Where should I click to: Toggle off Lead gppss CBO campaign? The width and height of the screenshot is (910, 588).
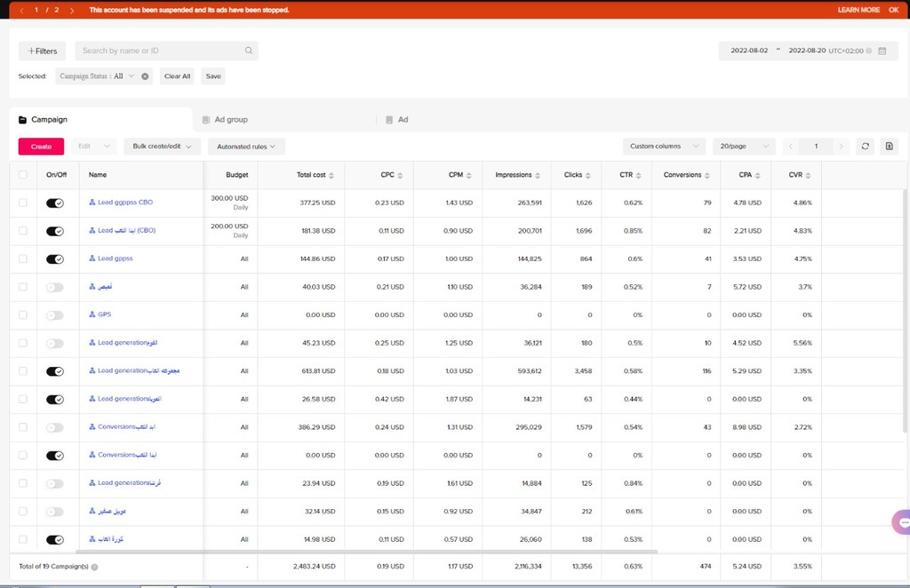(55, 203)
